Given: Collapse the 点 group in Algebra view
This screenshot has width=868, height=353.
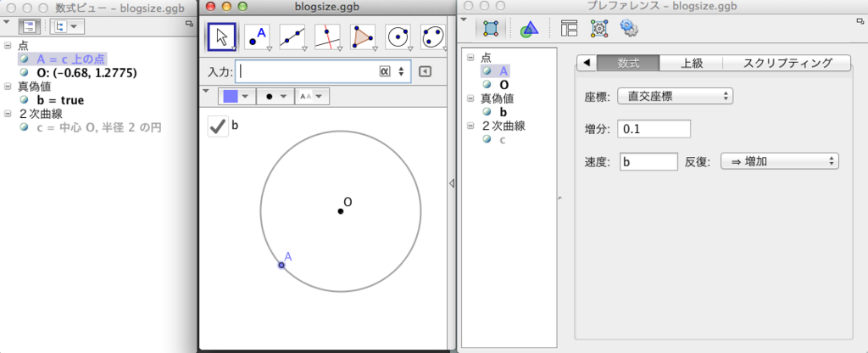Looking at the screenshot, I should (x=7, y=45).
